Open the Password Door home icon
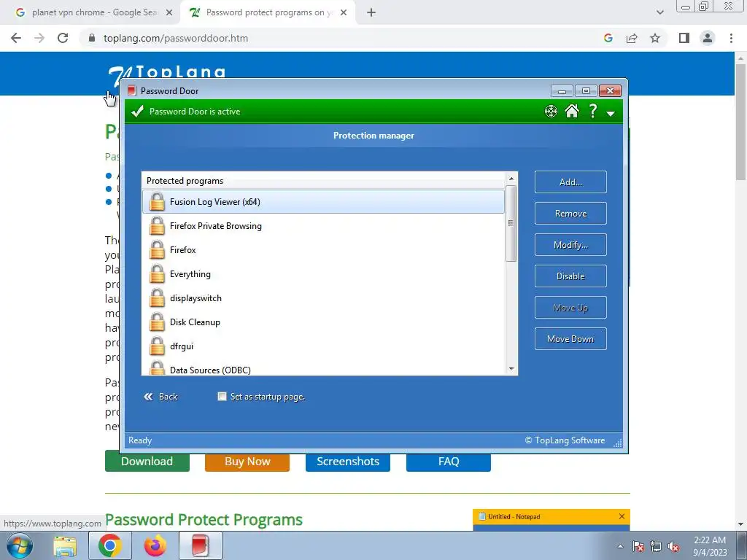747x560 pixels. [572, 112]
